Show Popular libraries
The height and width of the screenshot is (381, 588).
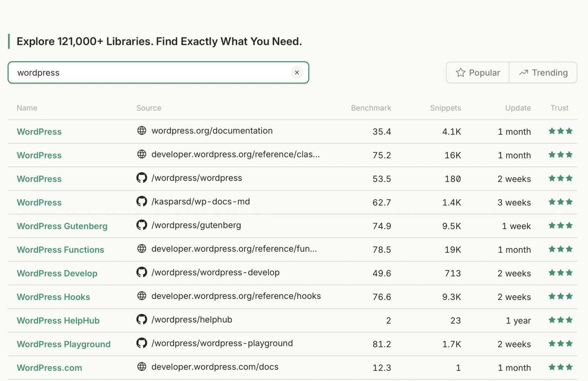pos(478,72)
